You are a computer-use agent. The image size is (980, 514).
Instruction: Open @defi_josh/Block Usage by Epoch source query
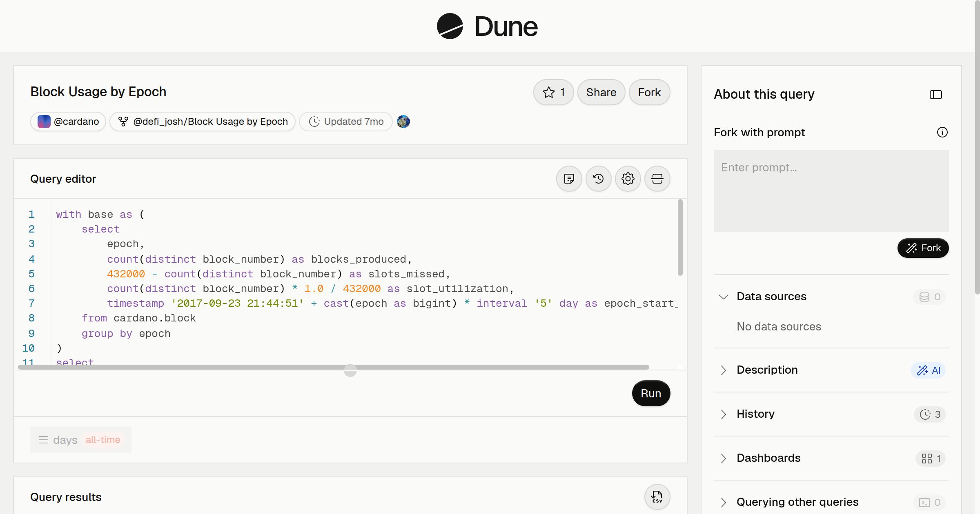coord(203,122)
